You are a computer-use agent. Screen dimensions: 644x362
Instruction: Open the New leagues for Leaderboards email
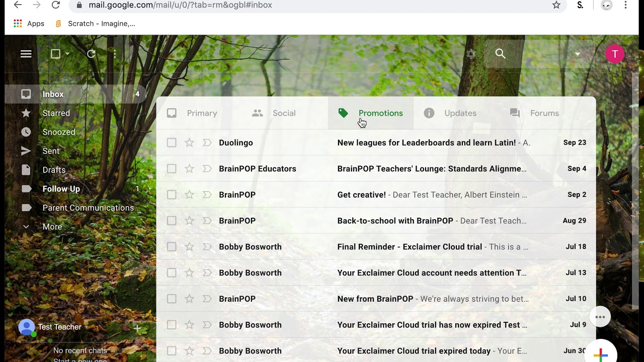point(376,143)
